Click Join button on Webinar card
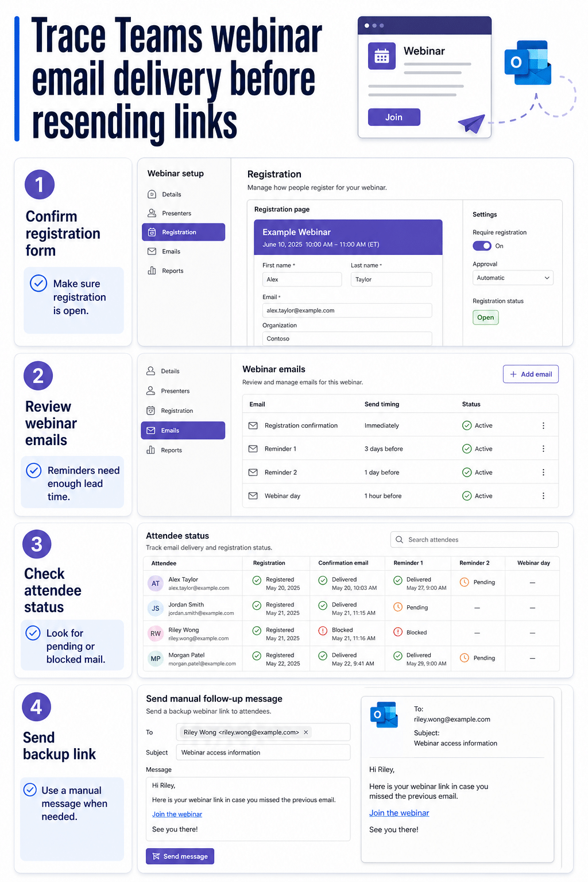 pyautogui.click(x=394, y=117)
